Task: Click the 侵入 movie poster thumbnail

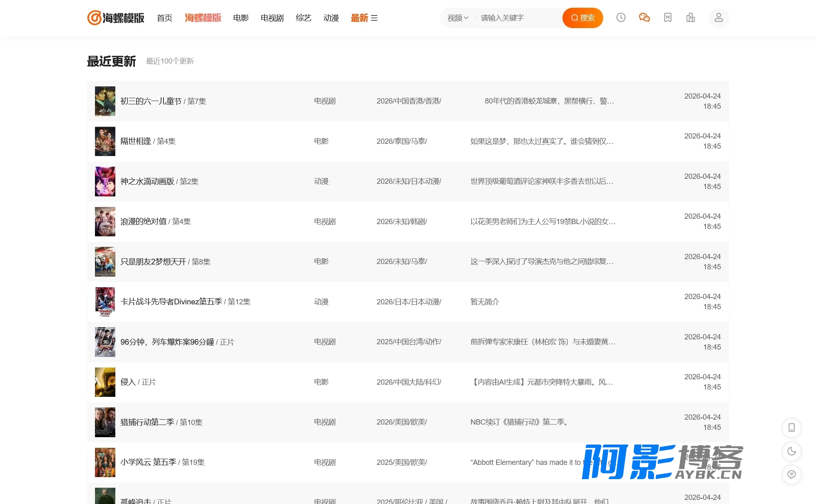Action: (105, 382)
